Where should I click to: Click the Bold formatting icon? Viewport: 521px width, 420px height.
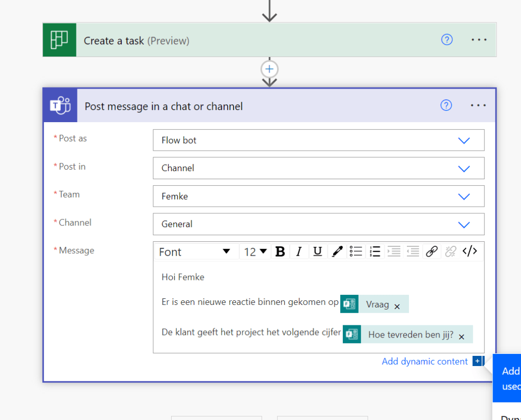(x=280, y=251)
